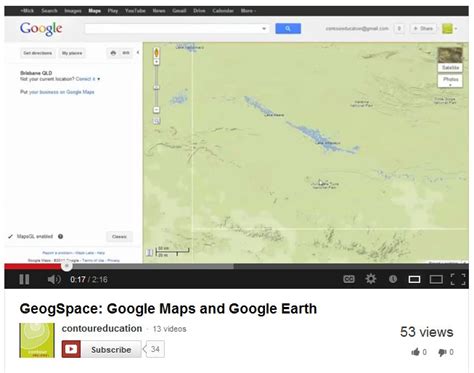This screenshot has height=373, width=474.
Task: Click the video title GeogSpace text
Action: [x=168, y=309]
